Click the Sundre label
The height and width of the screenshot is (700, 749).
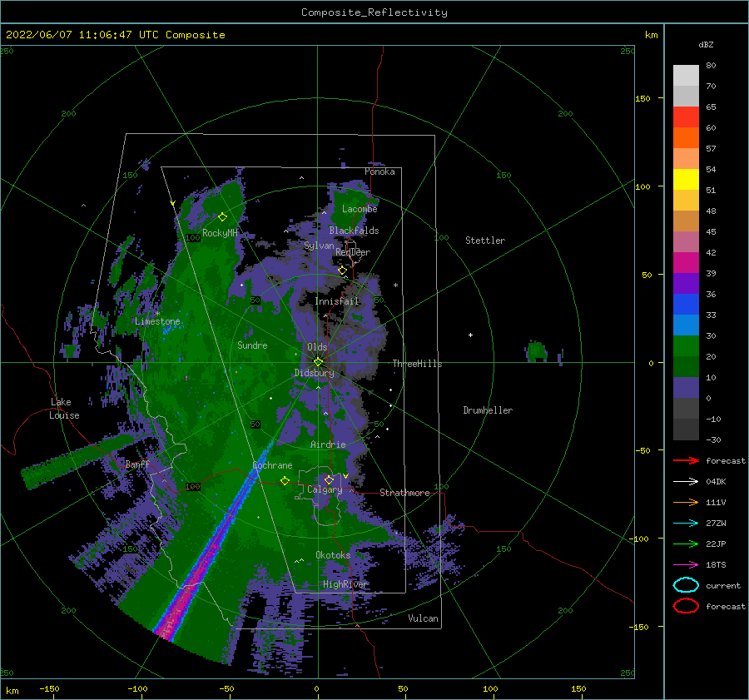coord(252,345)
